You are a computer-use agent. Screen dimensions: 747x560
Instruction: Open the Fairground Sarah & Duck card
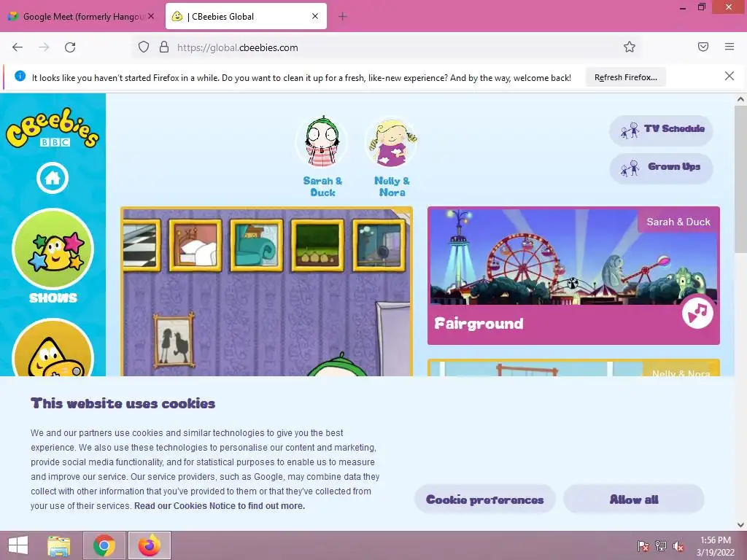573,275
